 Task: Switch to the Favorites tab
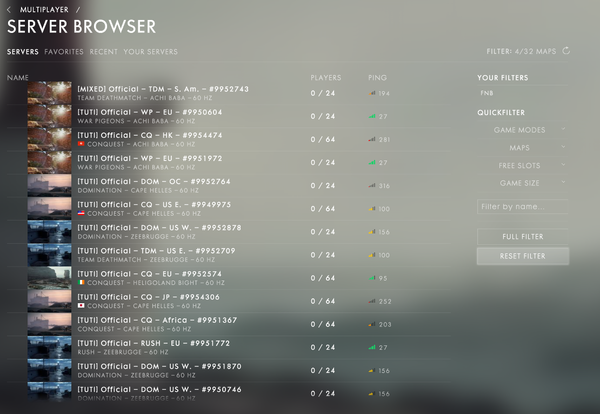click(64, 52)
